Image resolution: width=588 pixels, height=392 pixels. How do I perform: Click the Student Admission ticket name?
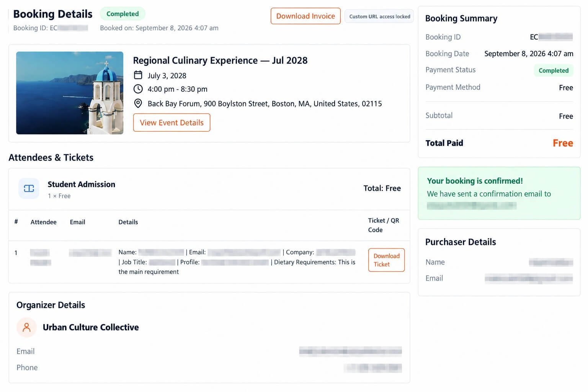(x=82, y=184)
